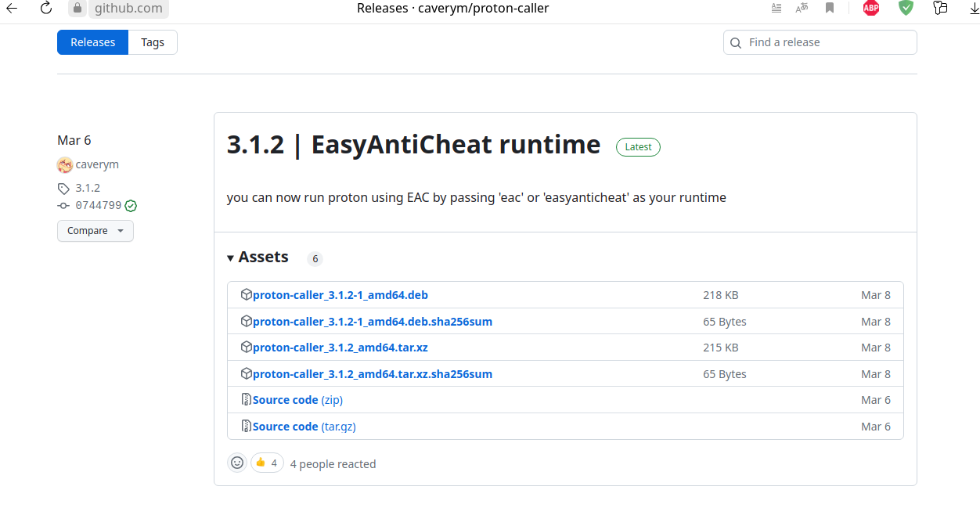This screenshot has width=980, height=508.
Task: Select the Releases tab
Action: [92, 42]
